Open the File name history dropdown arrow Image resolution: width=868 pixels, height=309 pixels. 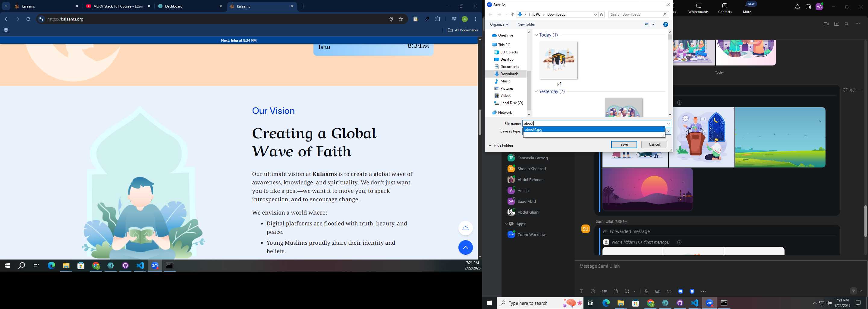[668, 123]
